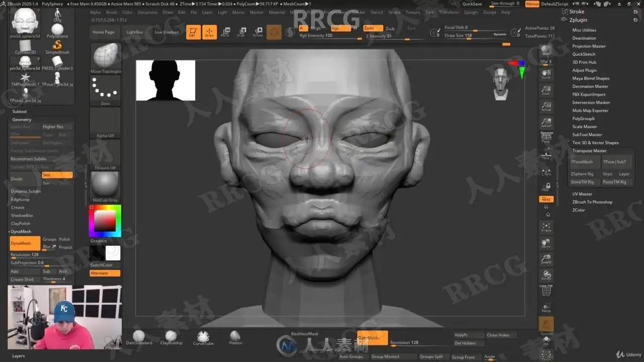Click the Rotate icon in right shelf
Viewport: 644px width, 362px height.
[x=546, y=276]
